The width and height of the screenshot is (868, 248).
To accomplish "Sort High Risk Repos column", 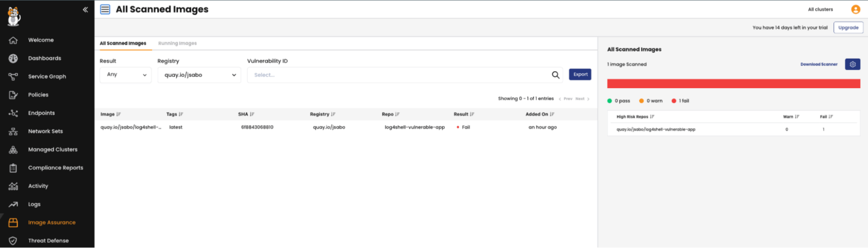I will [x=652, y=117].
